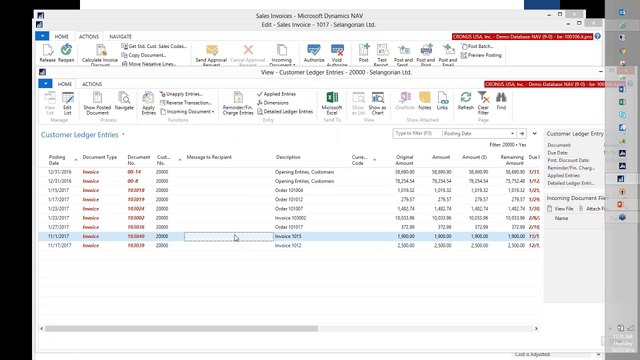Click Void Authorize icon
Image resolution: width=640 pixels, height=360 pixels.
click(x=337, y=55)
